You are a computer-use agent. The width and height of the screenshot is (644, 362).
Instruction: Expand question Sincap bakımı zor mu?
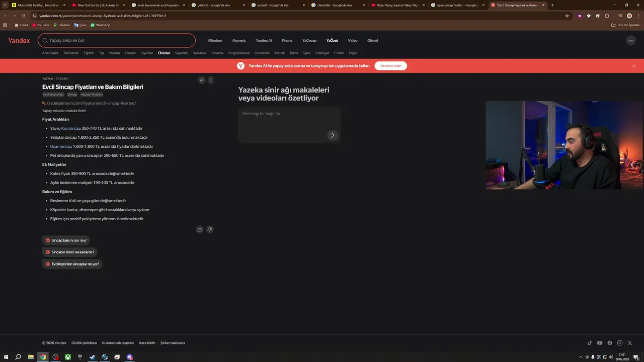66,240
